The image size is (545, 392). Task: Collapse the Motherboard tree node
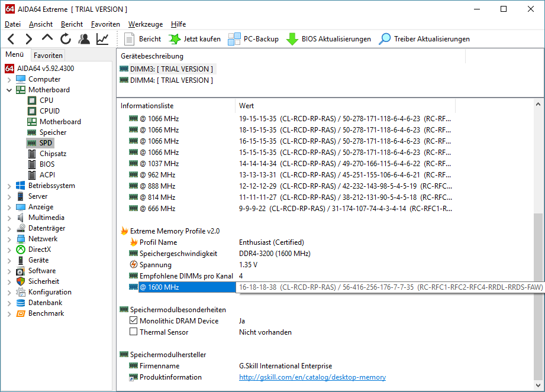point(9,90)
